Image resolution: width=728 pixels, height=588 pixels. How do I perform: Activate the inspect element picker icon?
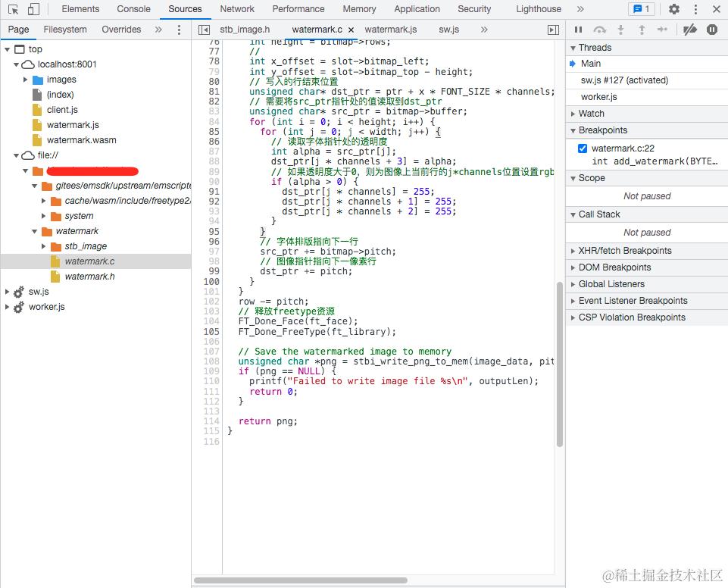(13, 9)
